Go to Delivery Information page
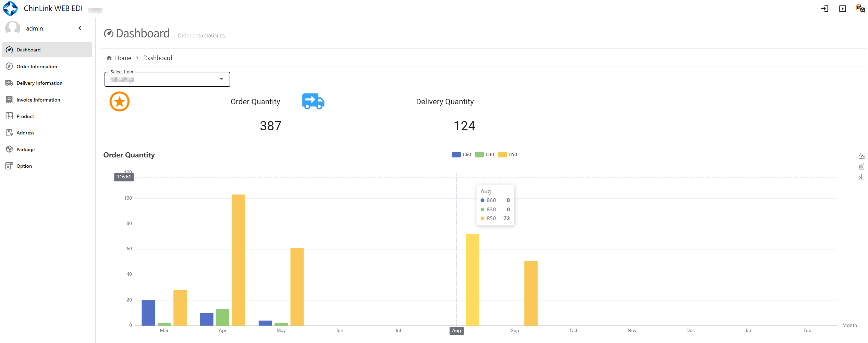 click(x=39, y=83)
